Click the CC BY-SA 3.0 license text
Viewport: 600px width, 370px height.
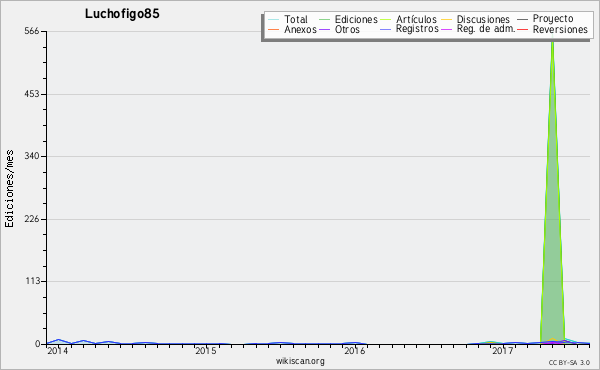coord(569,362)
